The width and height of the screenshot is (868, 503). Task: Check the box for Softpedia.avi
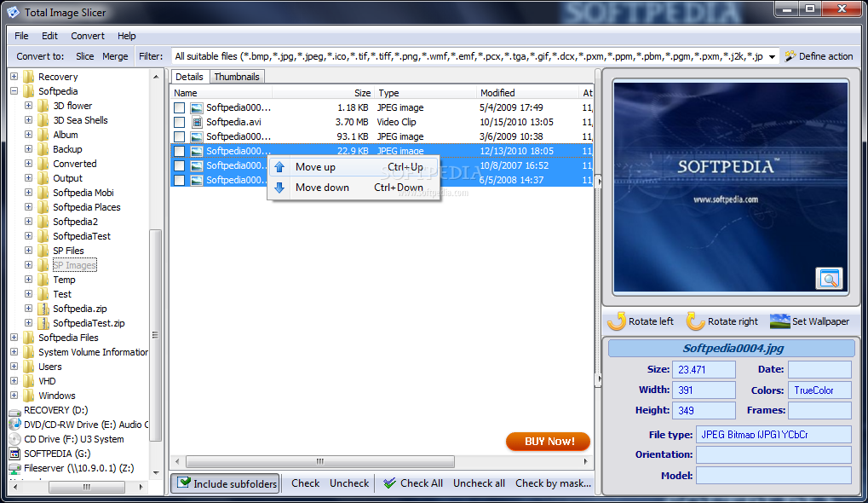(x=180, y=122)
